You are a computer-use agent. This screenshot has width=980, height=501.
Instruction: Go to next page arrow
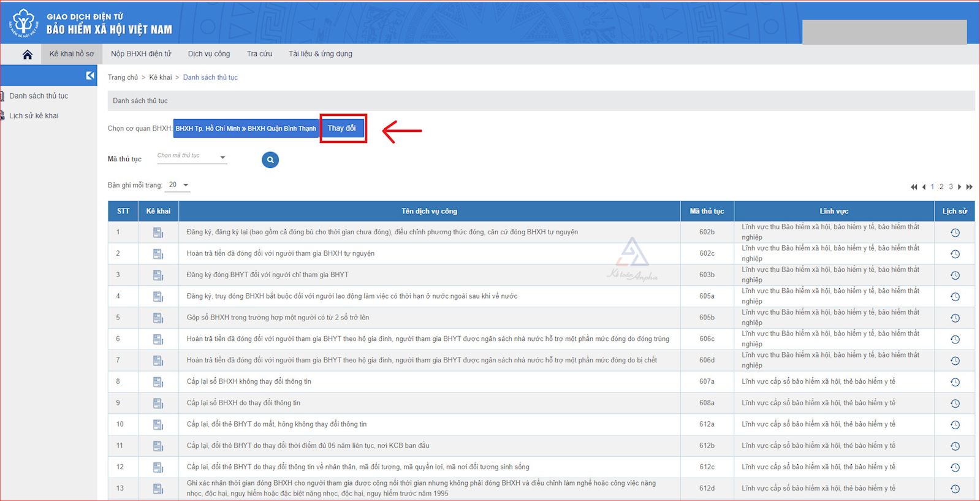coord(960,187)
